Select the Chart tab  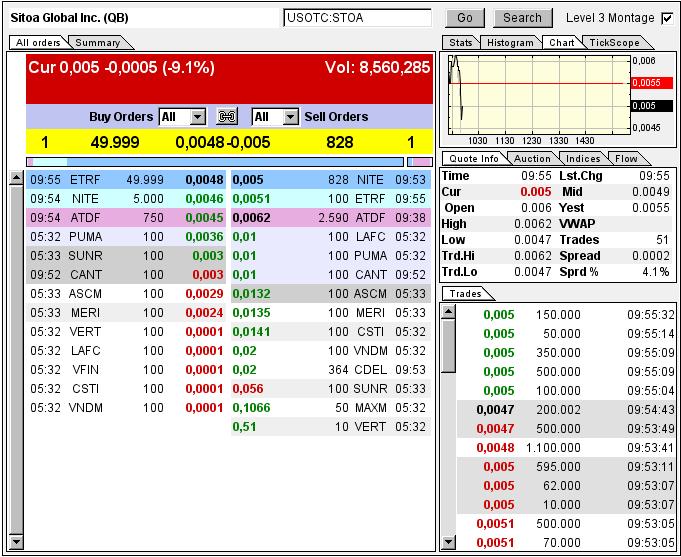coord(561,43)
